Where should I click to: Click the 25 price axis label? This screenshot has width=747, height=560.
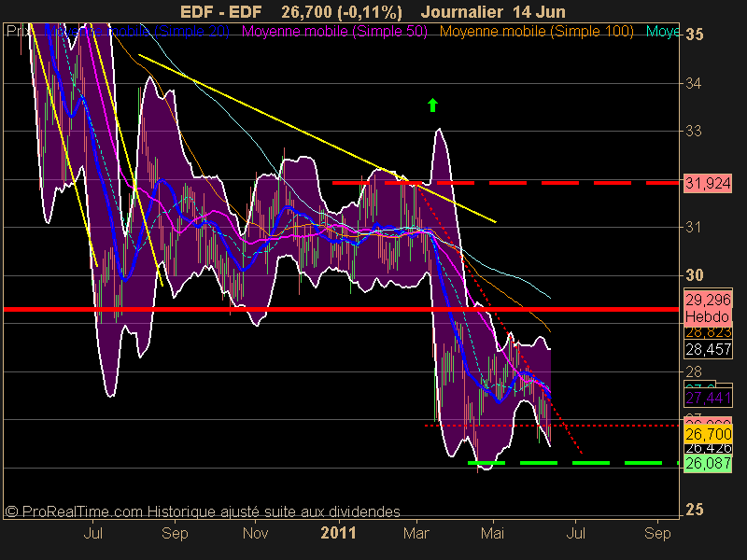(695, 510)
